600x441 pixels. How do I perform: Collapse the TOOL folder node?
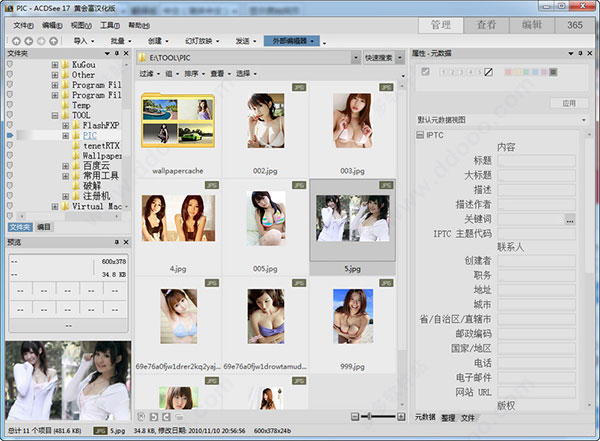coord(55,115)
